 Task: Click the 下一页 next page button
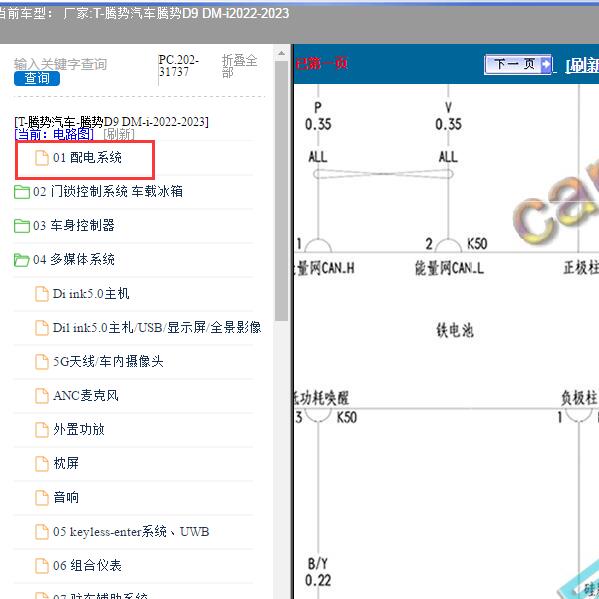(518, 64)
